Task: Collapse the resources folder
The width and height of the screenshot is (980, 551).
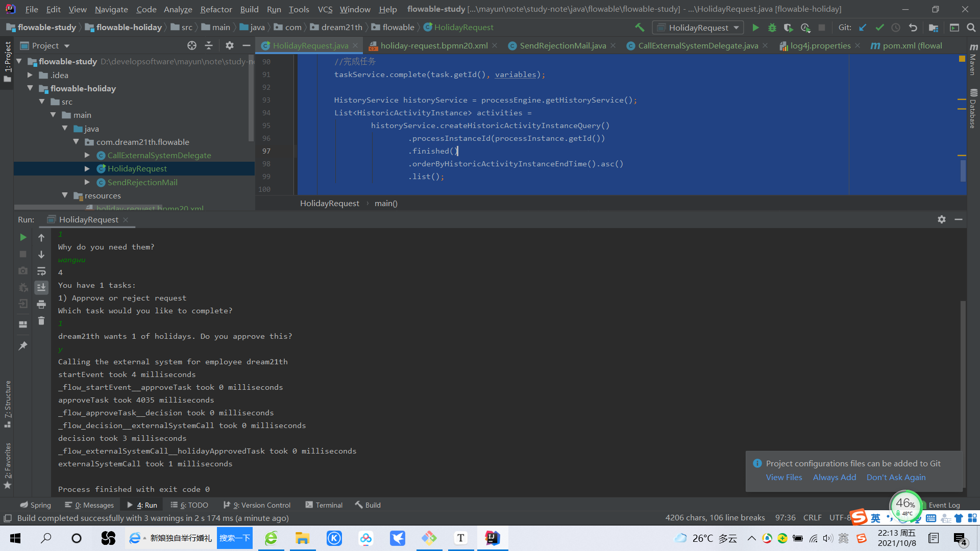Action: coord(65,195)
